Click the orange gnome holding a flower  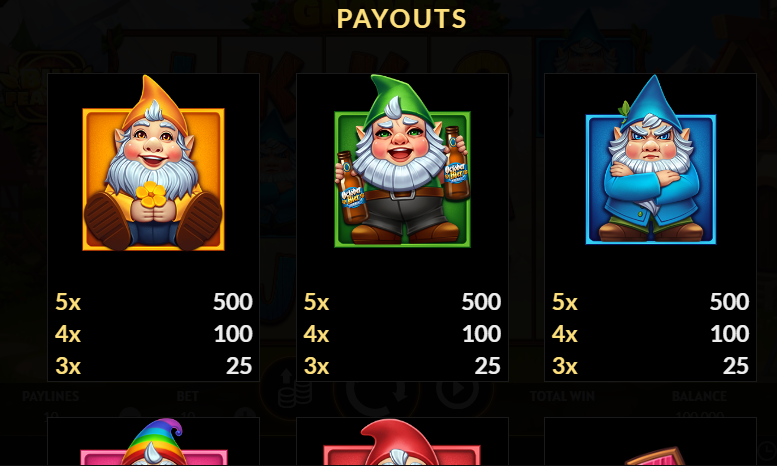tap(153, 163)
